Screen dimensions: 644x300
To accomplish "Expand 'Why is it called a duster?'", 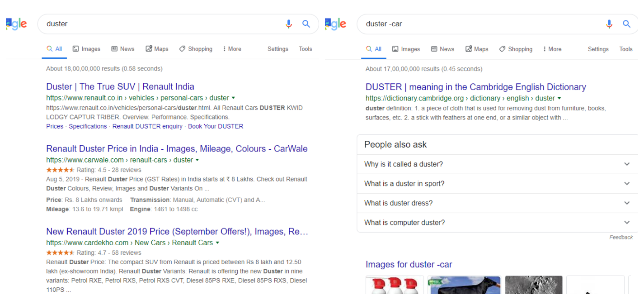I will click(x=497, y=164).
